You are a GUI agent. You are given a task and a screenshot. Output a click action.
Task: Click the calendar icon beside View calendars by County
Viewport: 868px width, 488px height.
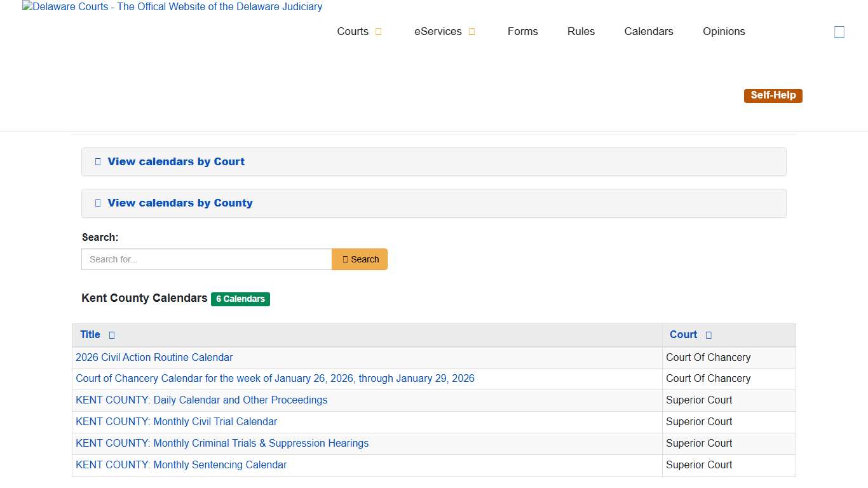(97, 203)
